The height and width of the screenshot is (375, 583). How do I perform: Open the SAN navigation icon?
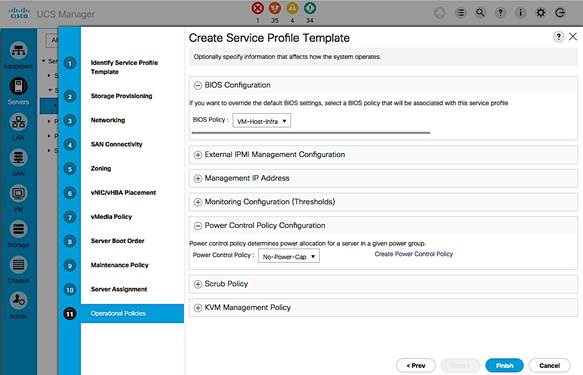[x=18, y=158]
